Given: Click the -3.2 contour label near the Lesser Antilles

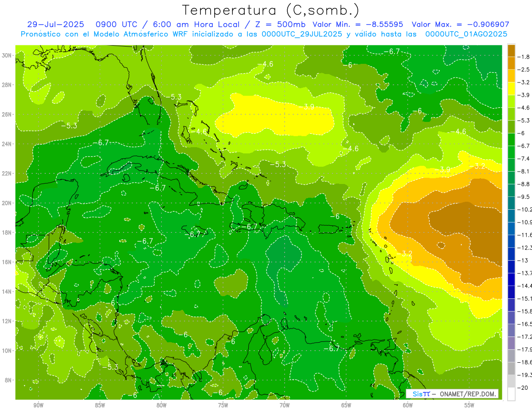Looking at the screenshot, I should click(405, 253).
